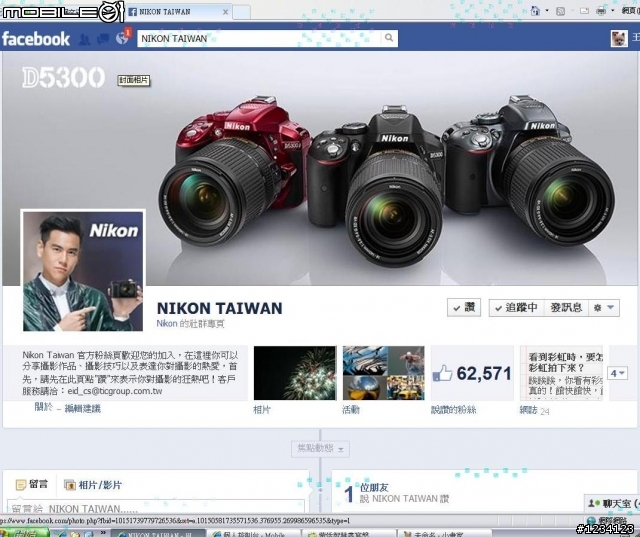Click the 說讚的粉絲 label

point(453,410)
